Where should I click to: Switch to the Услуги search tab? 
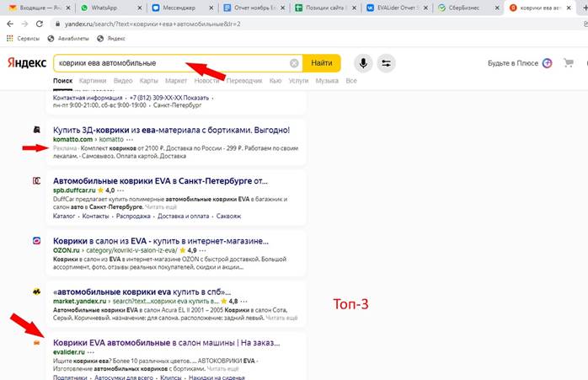[x=298, y=81]
